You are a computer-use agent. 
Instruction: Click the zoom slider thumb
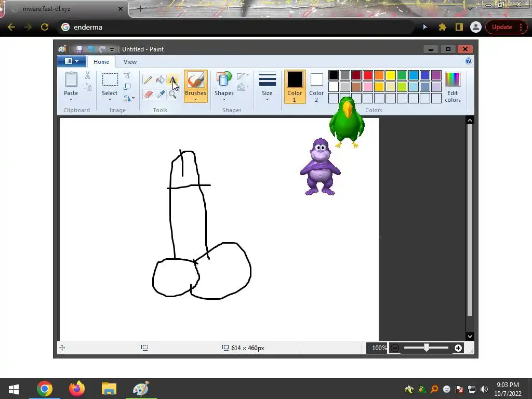(427, 348)
